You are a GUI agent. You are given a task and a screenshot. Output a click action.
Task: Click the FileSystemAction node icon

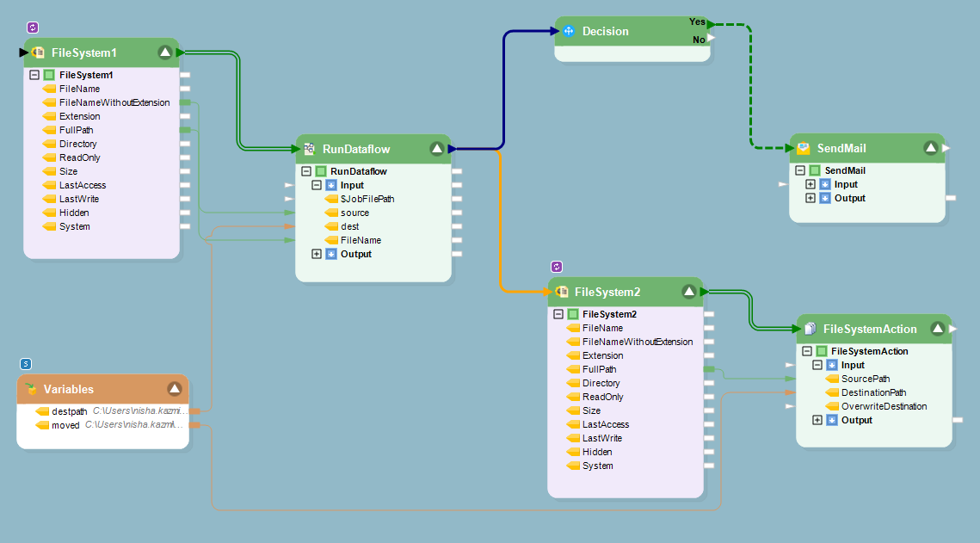[x=810, y=329]
